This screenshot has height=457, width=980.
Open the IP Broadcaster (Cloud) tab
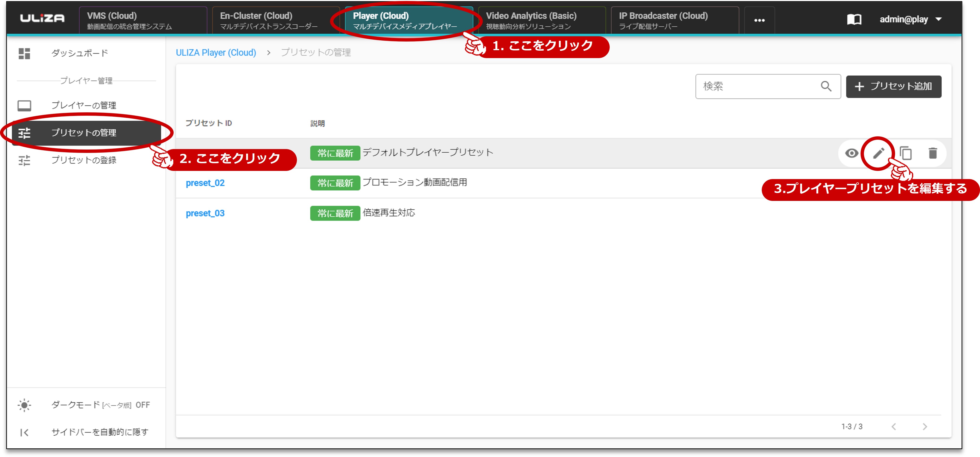(675, 20)
